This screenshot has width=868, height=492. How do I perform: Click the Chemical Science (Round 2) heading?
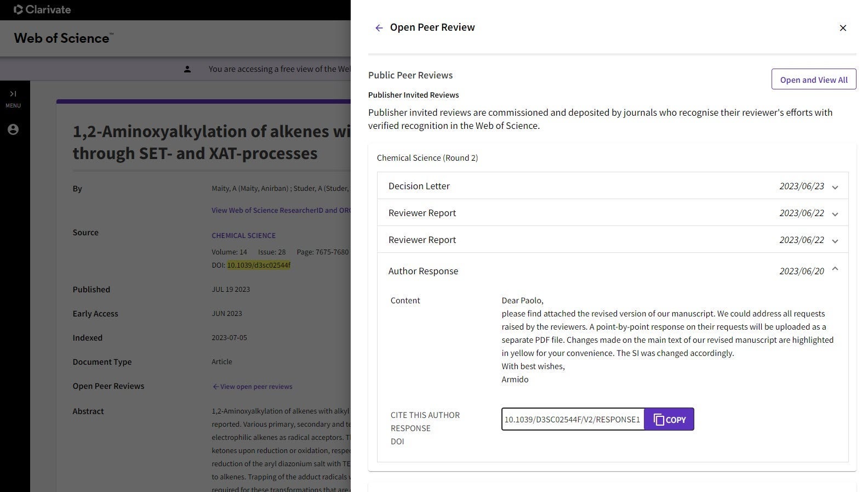coord(427,158)
